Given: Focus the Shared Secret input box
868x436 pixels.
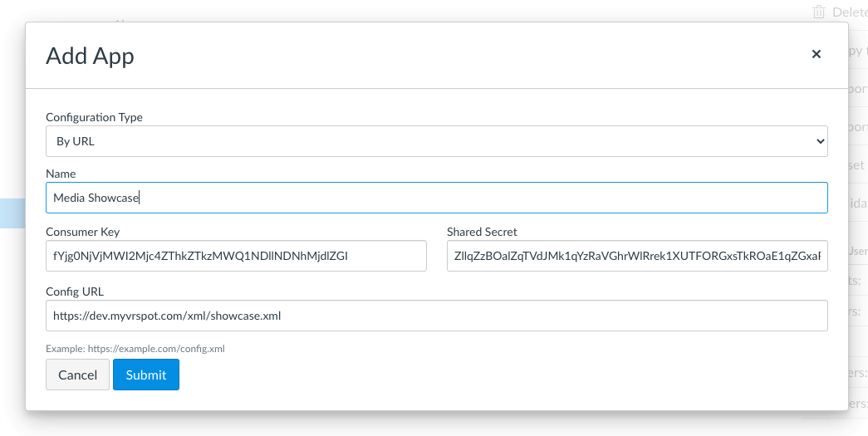Looking at the screenshot, I should pyautogui.click(x=636, y=256).
